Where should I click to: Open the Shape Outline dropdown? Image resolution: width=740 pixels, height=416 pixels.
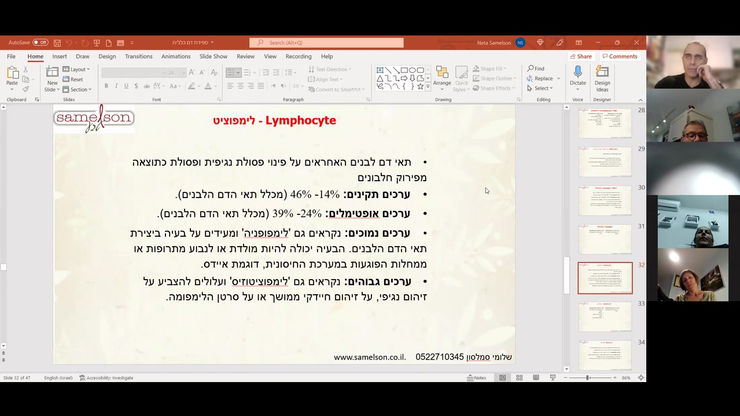[x=494, y=78]
